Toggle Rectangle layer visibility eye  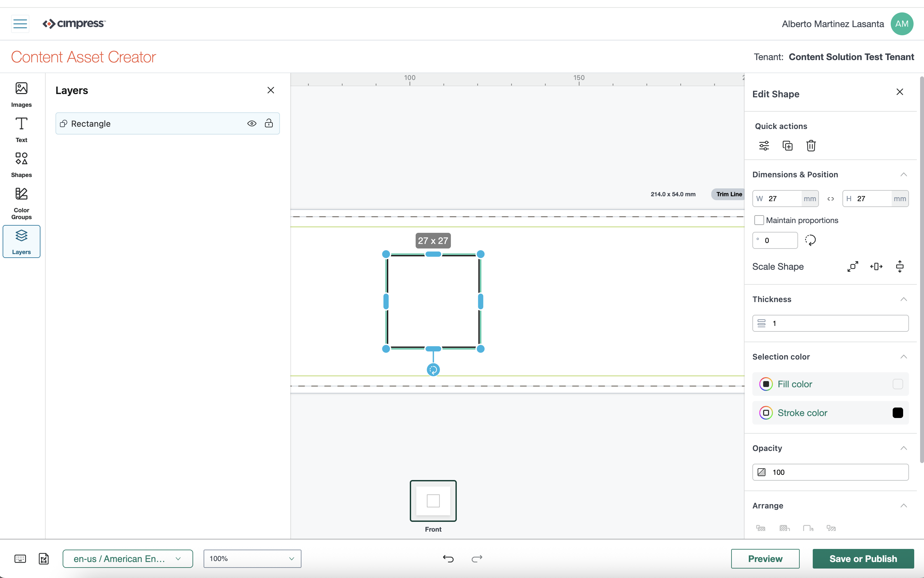[252, 123]
